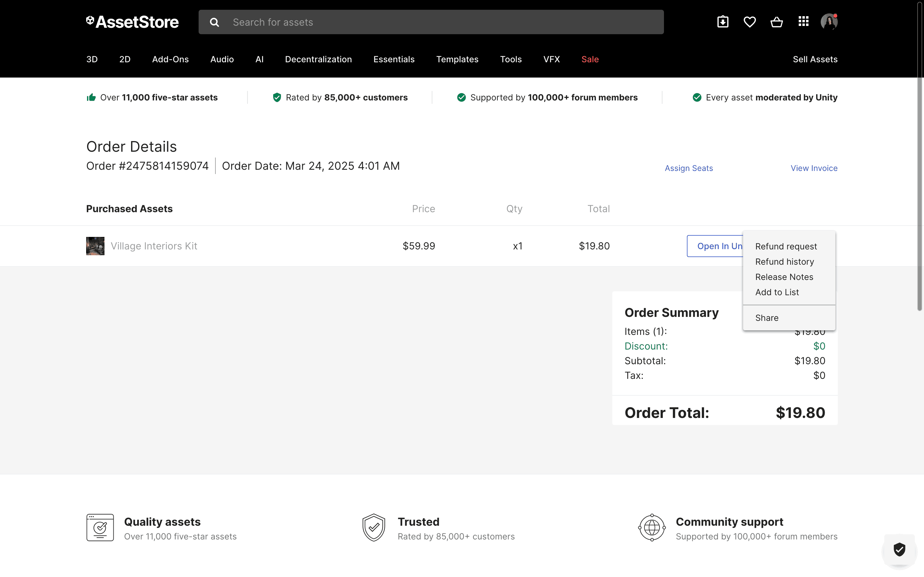Focus the Search for assets field
Screen dimensions: 924x577
[443, 22]
